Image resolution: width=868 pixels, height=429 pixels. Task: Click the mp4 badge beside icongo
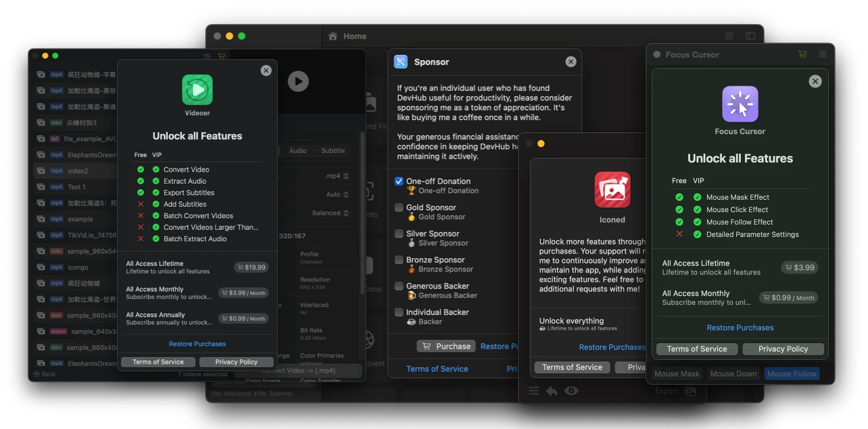pos(56,267)
